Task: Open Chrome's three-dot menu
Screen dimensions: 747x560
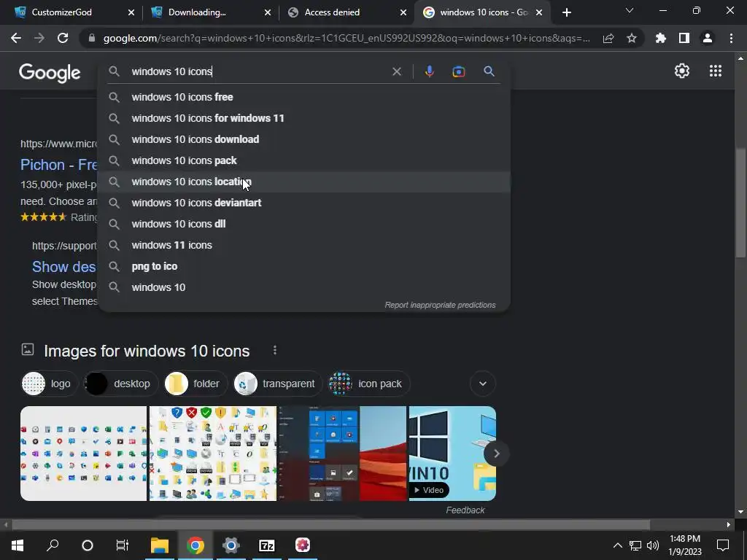Action: 731,38
